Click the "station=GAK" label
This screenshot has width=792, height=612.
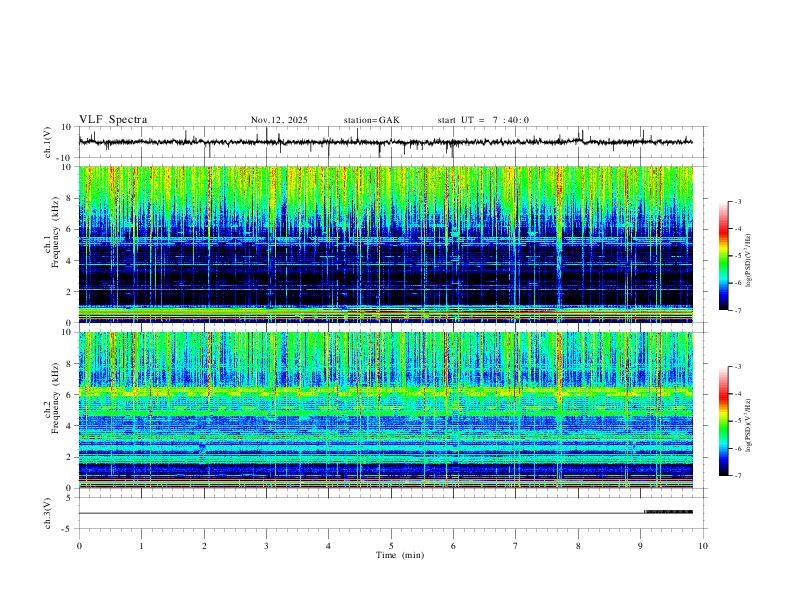pyautogui.click(x=371, y=120)
